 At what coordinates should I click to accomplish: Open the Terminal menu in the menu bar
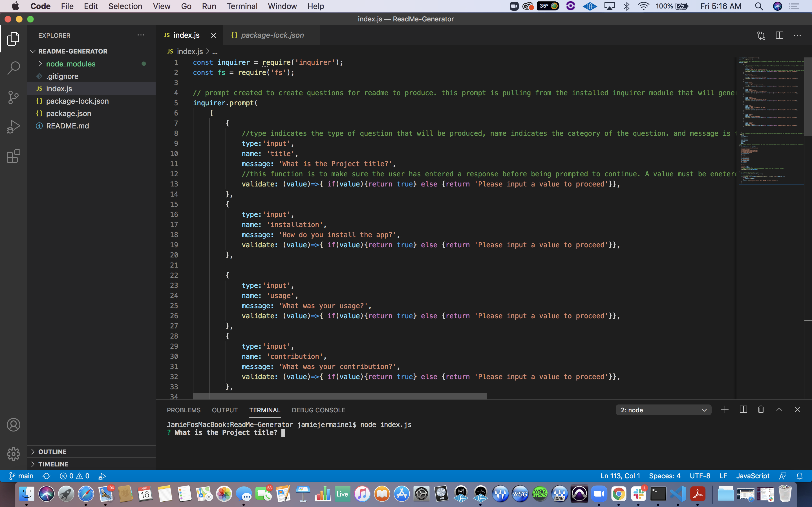(242, 6)
